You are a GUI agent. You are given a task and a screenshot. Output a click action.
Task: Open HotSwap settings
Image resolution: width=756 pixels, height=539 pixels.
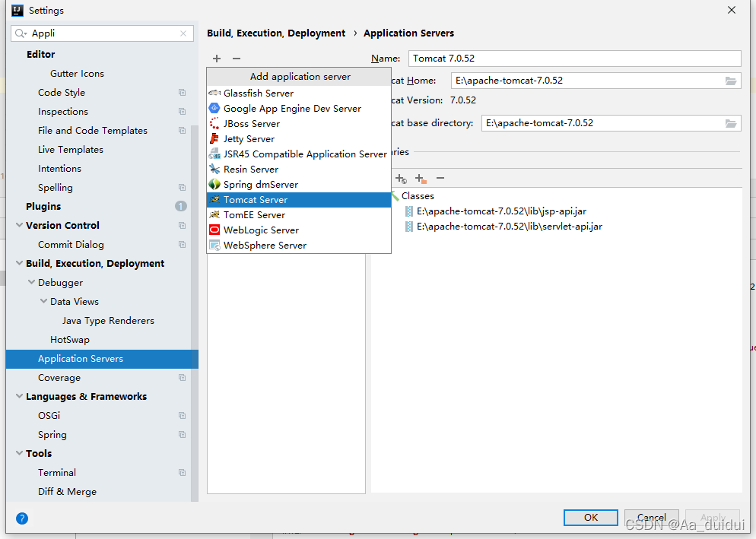point(70,339)
